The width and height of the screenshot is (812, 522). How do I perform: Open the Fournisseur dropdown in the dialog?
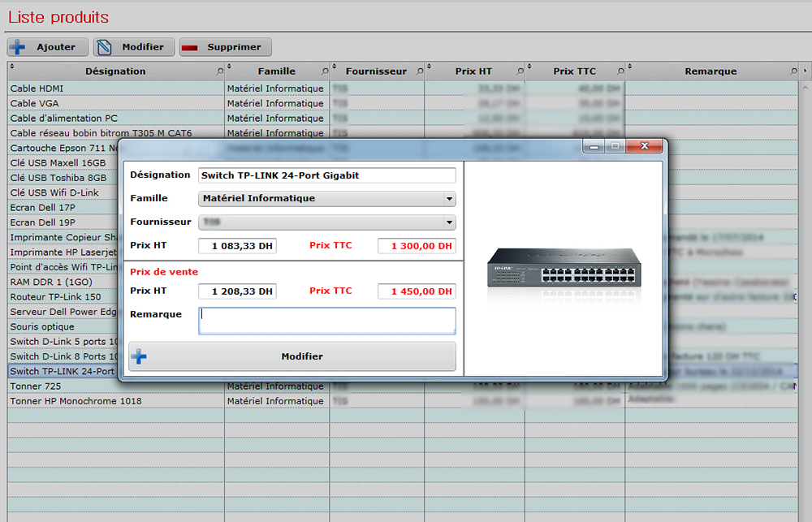click(x=449, y=222)
